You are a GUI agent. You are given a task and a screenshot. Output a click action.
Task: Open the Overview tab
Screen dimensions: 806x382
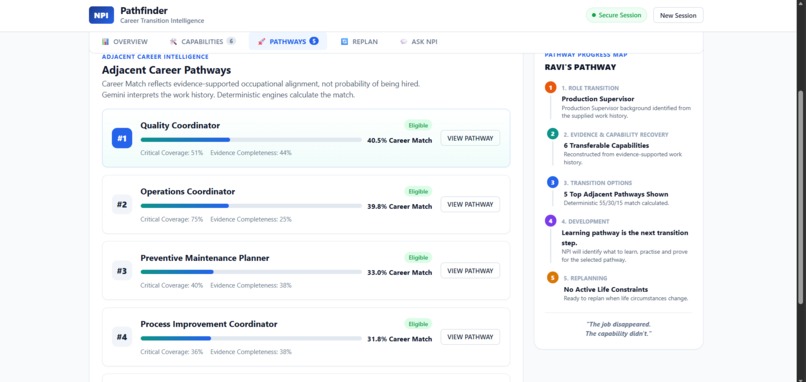coord(125,42)
